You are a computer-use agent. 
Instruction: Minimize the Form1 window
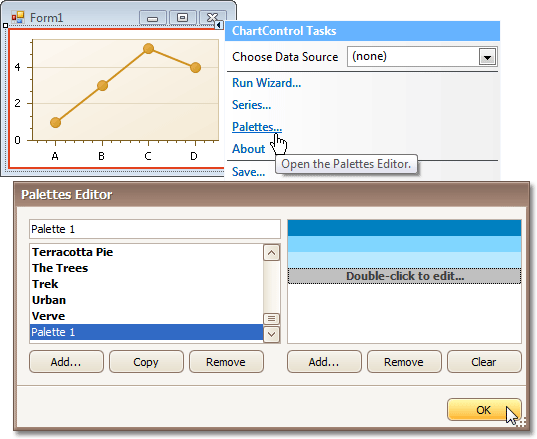tap(152, 18)
